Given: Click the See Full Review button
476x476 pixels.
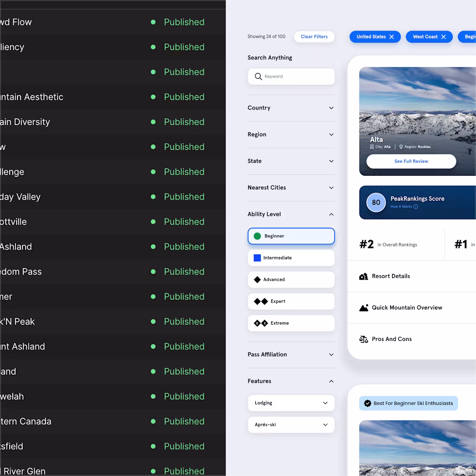Looking at the screenshot, I should pyautogui.click(x=411, y=161).
